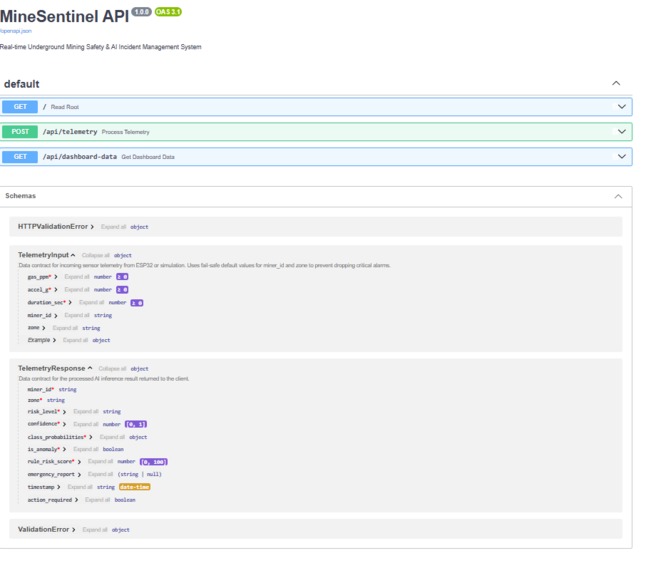Collapse the TelemetryResponse schema
The height and width of the screenshot is (573, 651).
pyautogui.click(x=90, y=368)
